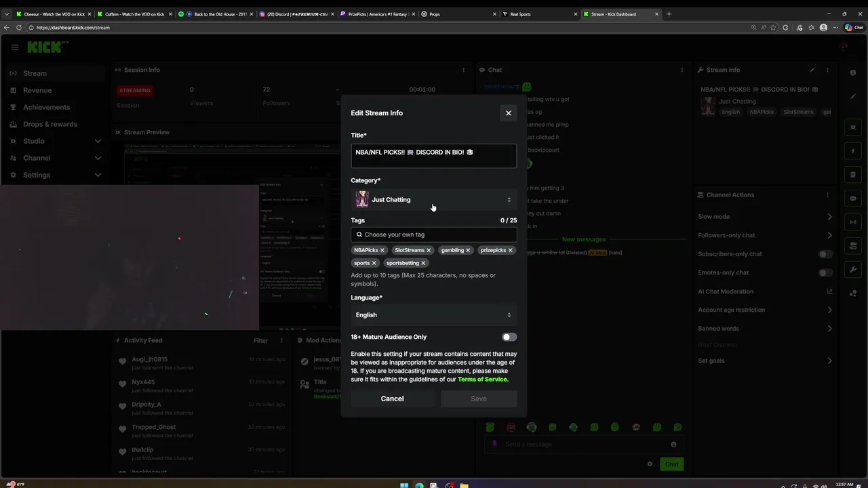Click the wrench icon in right toolbar
868x488 pixels.
point(853,269)
